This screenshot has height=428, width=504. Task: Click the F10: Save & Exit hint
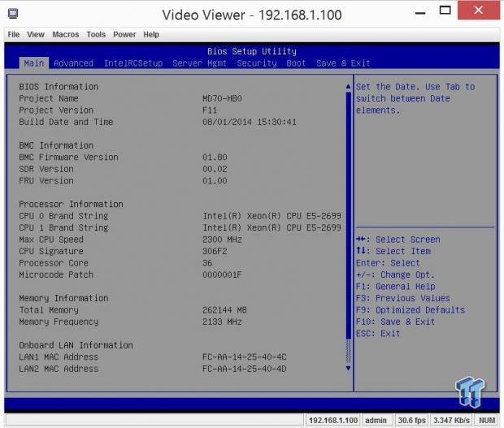click(x=395, y=322)
